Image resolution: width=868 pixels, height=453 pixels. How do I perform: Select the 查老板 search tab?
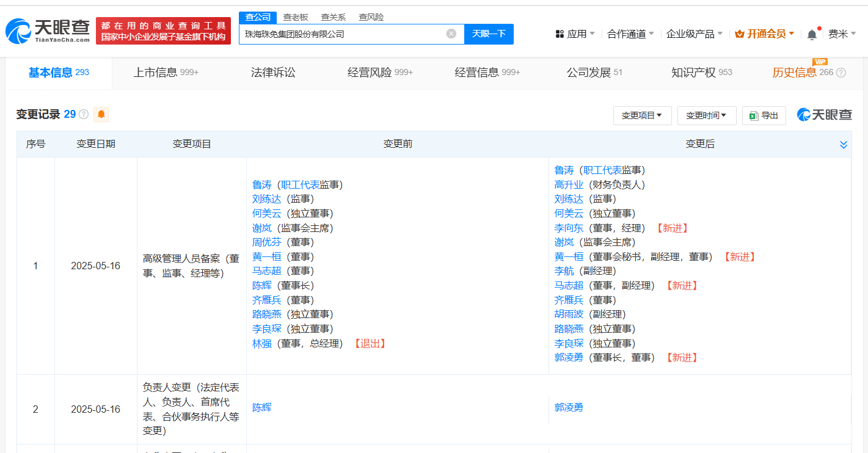coord(296,17)
